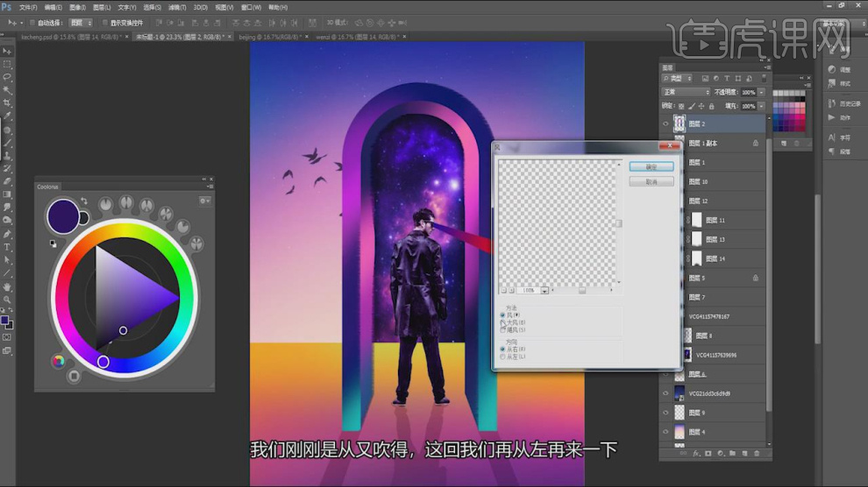
Task: Swap colors arrow icon in Coolorus panel
Action: [84, 201]
